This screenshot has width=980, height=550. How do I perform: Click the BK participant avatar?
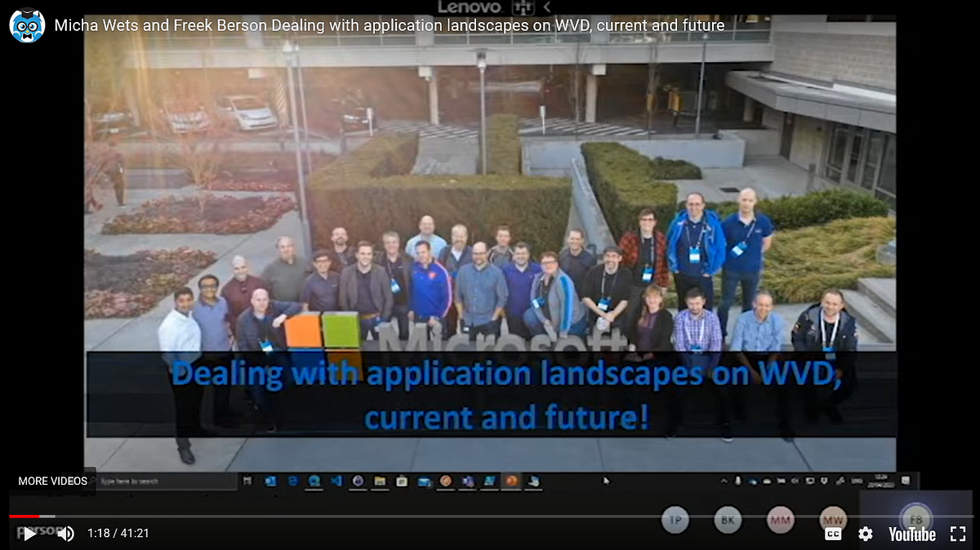click(728, 520)
